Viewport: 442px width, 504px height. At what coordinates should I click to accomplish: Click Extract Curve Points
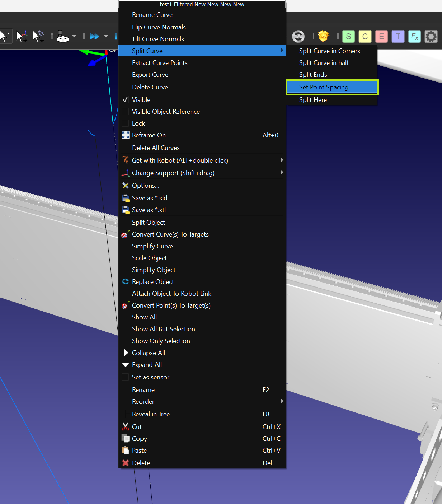tap(160, 63)
